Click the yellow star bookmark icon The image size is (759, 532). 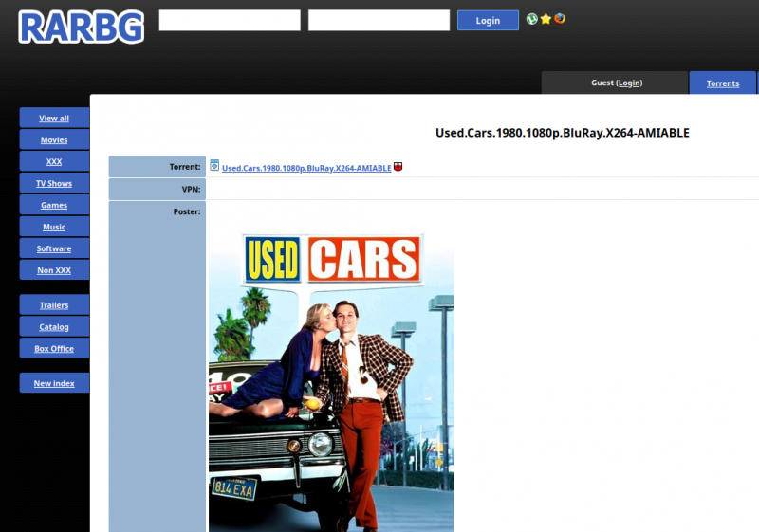click(x=546, y=19)
